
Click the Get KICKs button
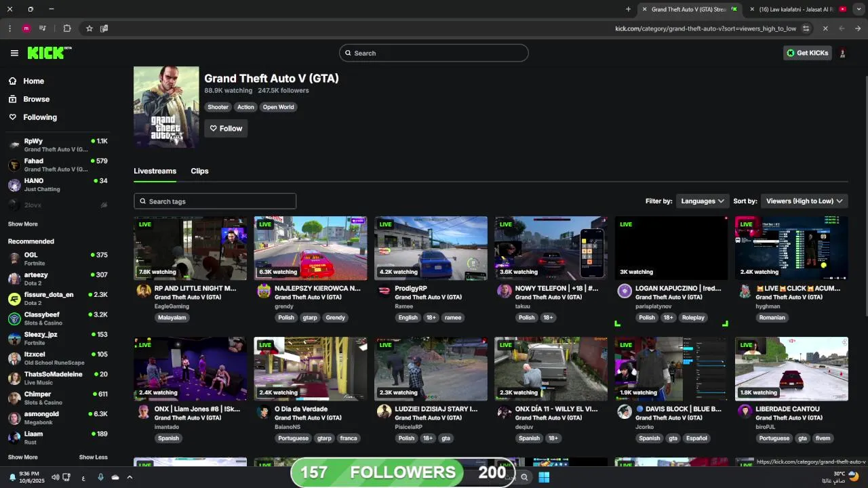point(807,53)
